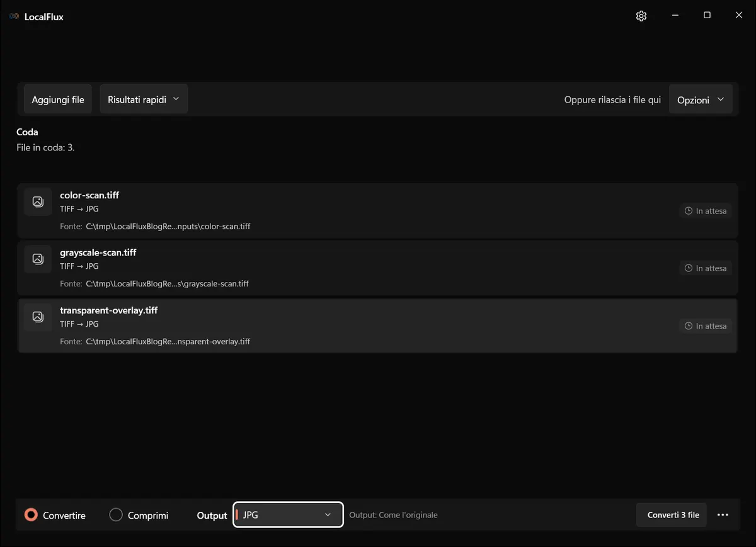Minimize the LocalFlux window
The image size is (756, 547).
pos(675,15)
